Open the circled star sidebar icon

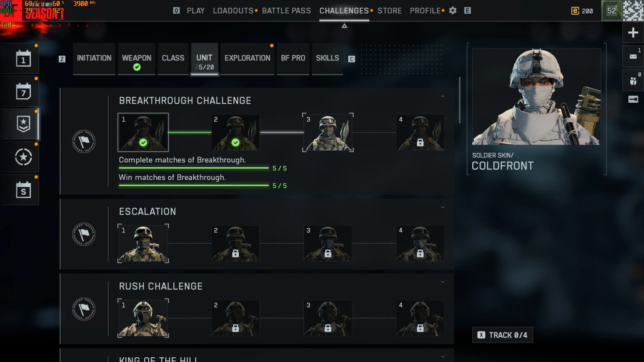click(x=23, y=157)
